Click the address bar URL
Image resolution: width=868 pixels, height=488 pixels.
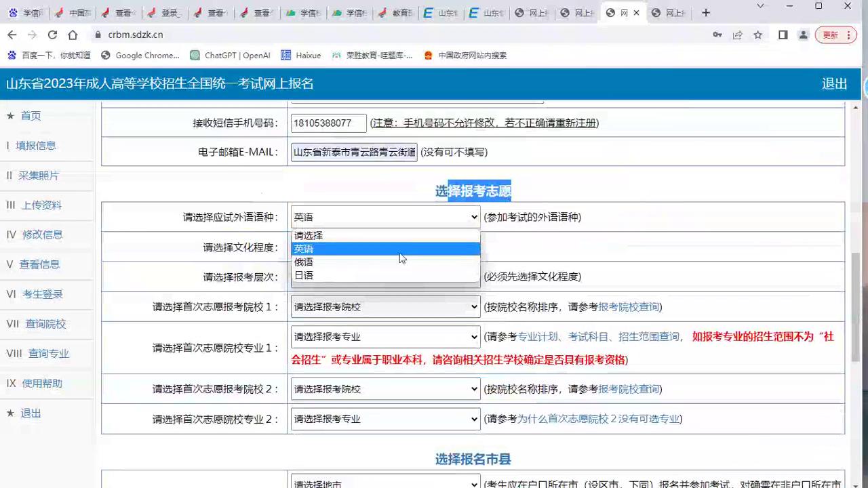136,35
